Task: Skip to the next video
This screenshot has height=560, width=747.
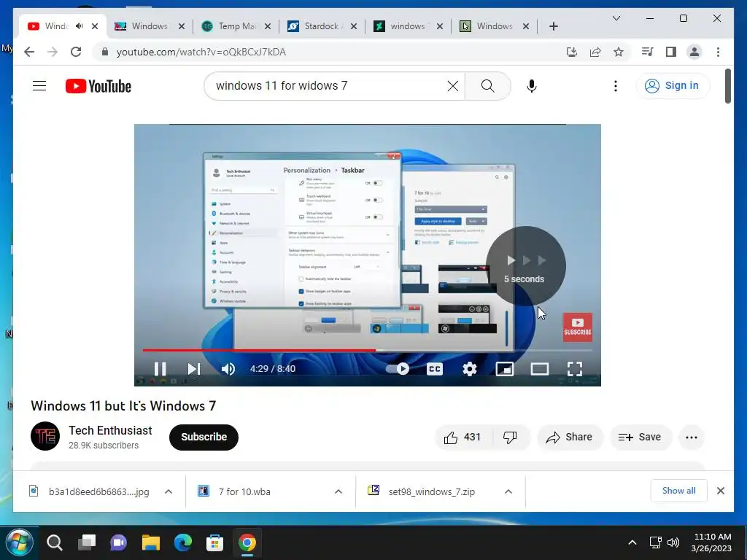Action: pyautogui.click(x=194, y=368)
